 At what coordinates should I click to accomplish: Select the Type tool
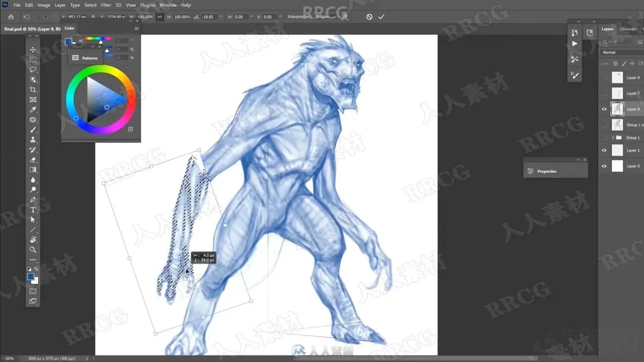[x=33, y=210]
